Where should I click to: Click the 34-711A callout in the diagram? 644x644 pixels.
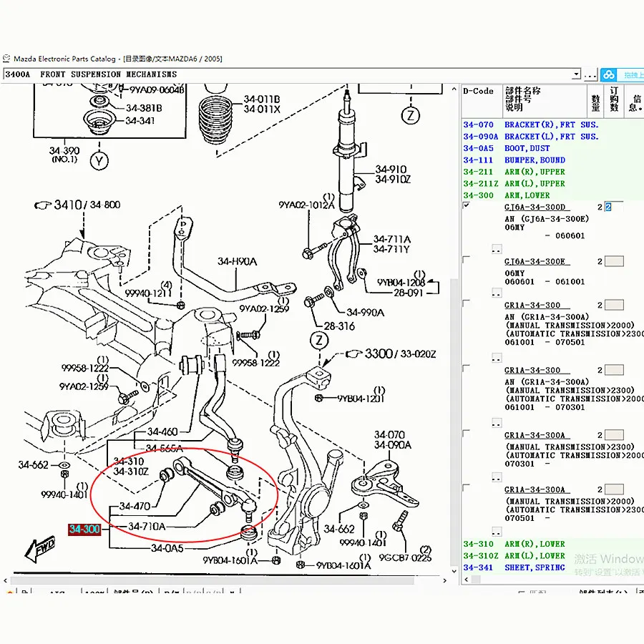click(x=392, y=239)
